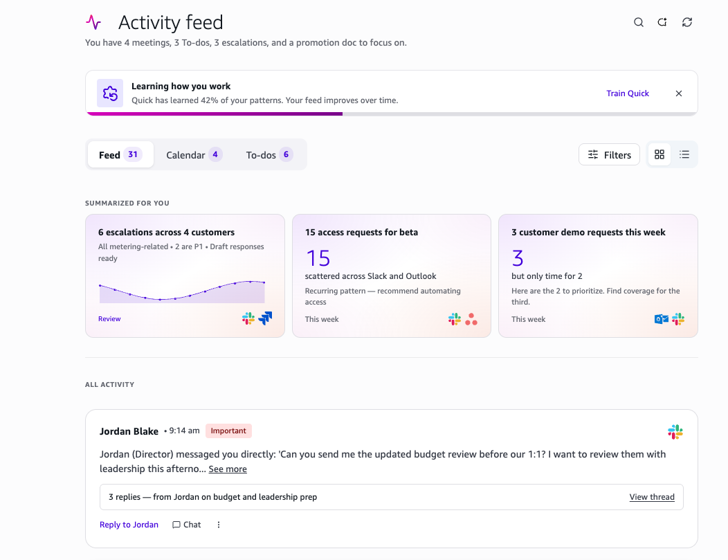Expand message with See more
Viewport: 728px width, 560px height.
pyautogui.click(x=228, y=469)
